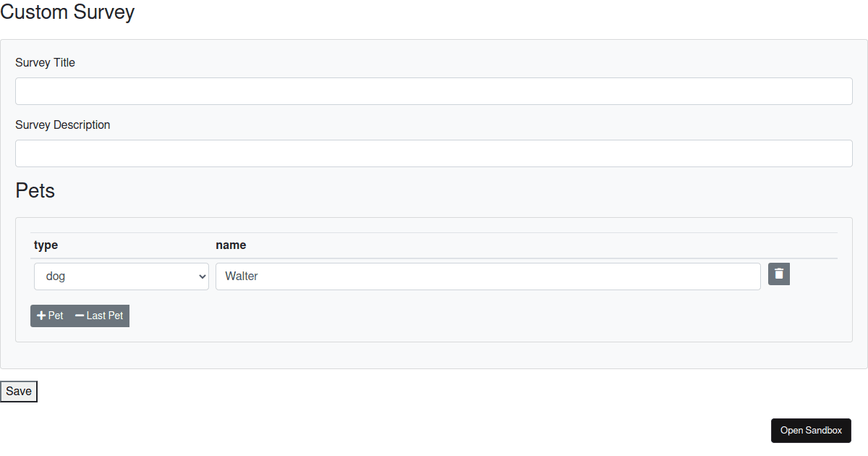
Task: Open Sandbox with the dark button
Action: point(811,430)
